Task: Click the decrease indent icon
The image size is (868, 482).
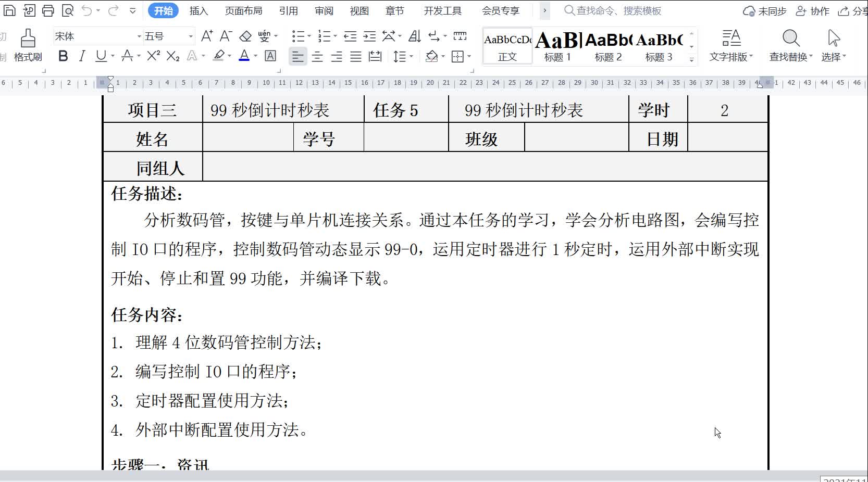Action: (350, 36)
